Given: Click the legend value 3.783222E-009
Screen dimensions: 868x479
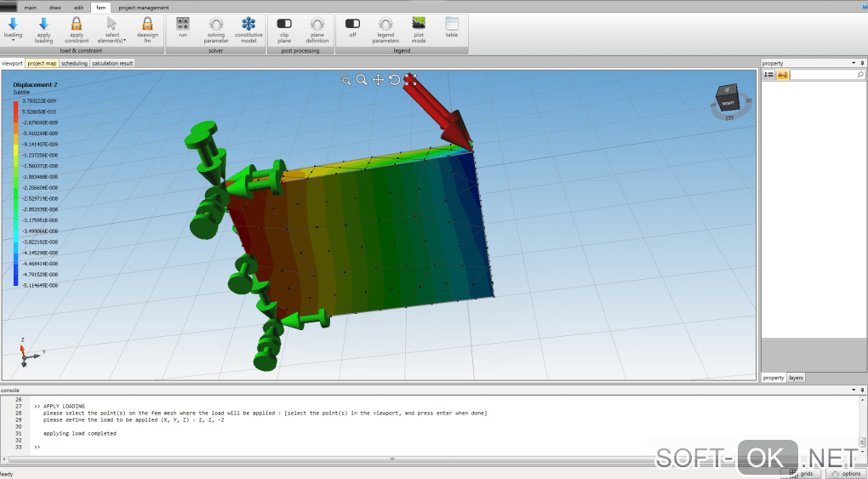Looking at the screenshot, I should pyautogui.click(x=39, y=100).
